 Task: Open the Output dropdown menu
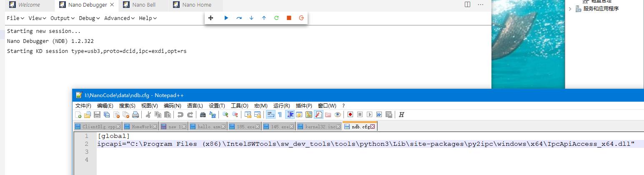click(62, 18)
